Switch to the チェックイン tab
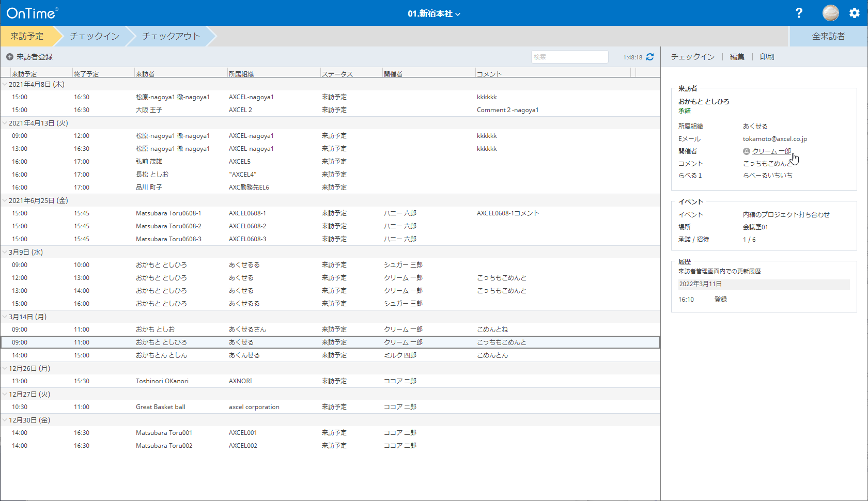Image resolution: width=868 pixels, height=501 pixels. pyautogui.click(x=95, y=36)
